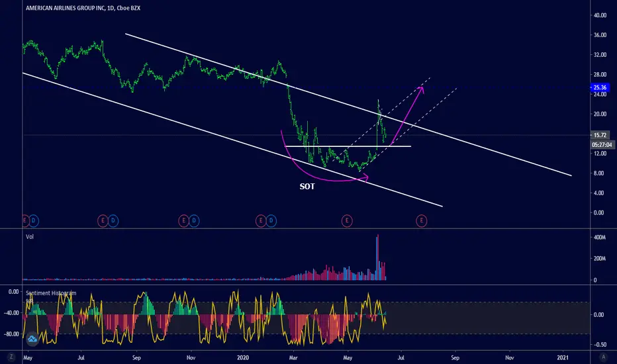Click the 400M level on the volume axis
Image resolution: width=617 pixels, height=364 pixels.
coord(600,238)
